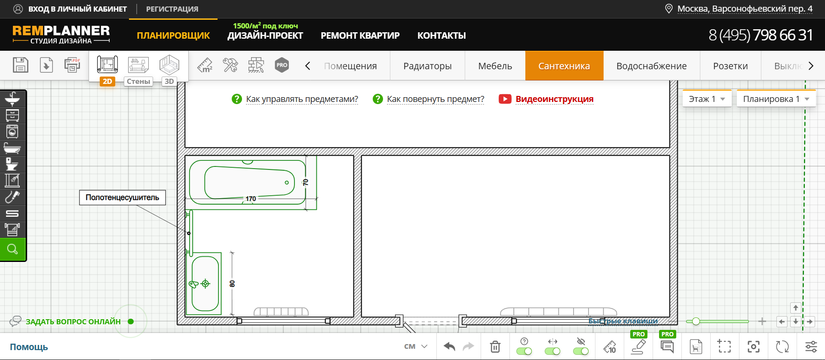
Task: Open the Помещения tab
Action: [x=350, y=66]
